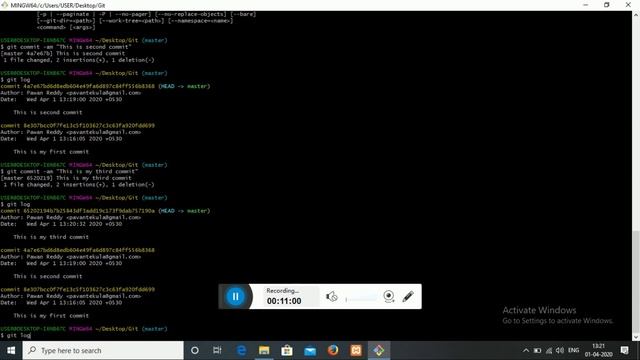The image size is (640, 360).
Task: Click the Git Bash title bar icon
Action: (x=4, y=5)
